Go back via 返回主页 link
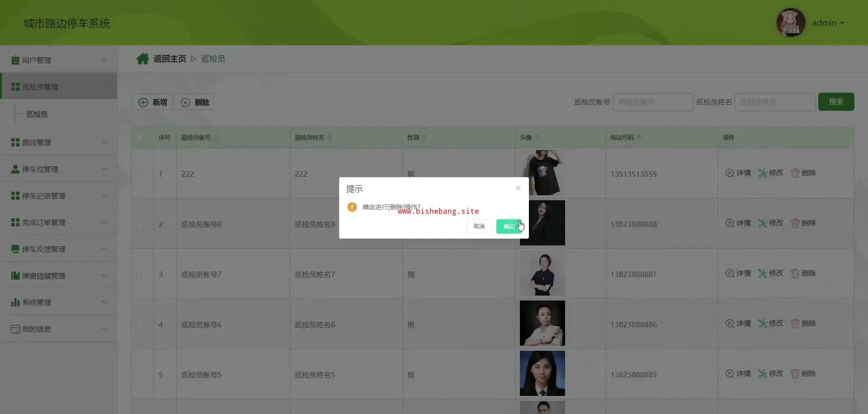This screenshot has height=414, width=868. point(170,59)
